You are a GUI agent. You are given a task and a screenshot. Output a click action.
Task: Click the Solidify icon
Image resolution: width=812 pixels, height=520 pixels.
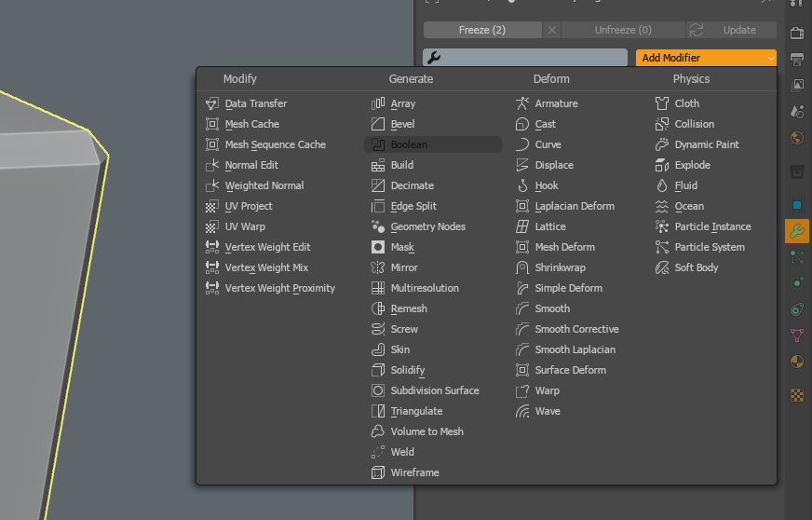click(x=378, y=370)
